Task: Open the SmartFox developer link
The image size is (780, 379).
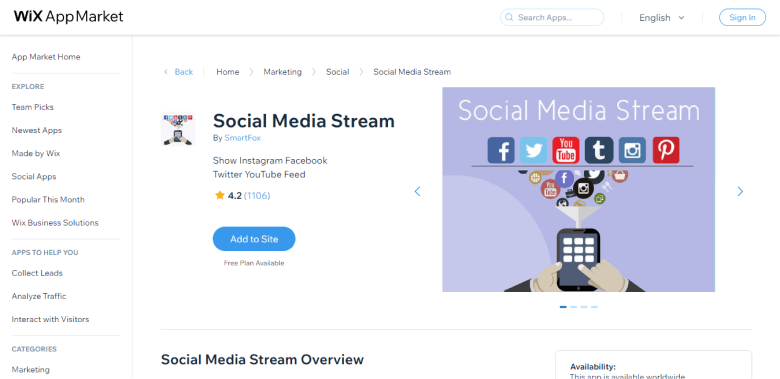Action: tap(242, 138)
